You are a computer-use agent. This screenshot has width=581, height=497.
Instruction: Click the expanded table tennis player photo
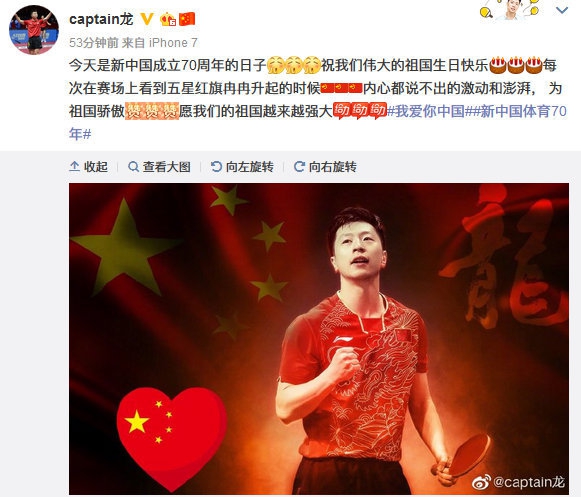click(x=319, y=339)
